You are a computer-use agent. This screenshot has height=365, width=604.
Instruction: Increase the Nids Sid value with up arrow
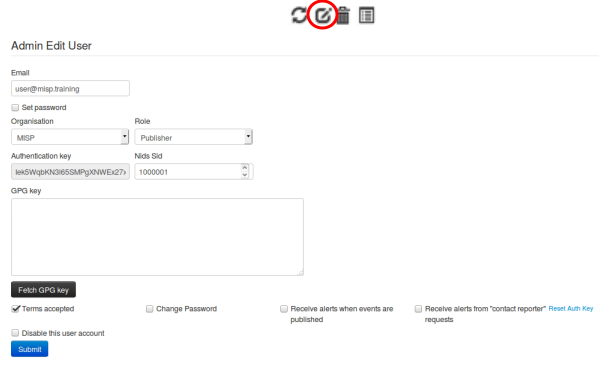point(245,168)
